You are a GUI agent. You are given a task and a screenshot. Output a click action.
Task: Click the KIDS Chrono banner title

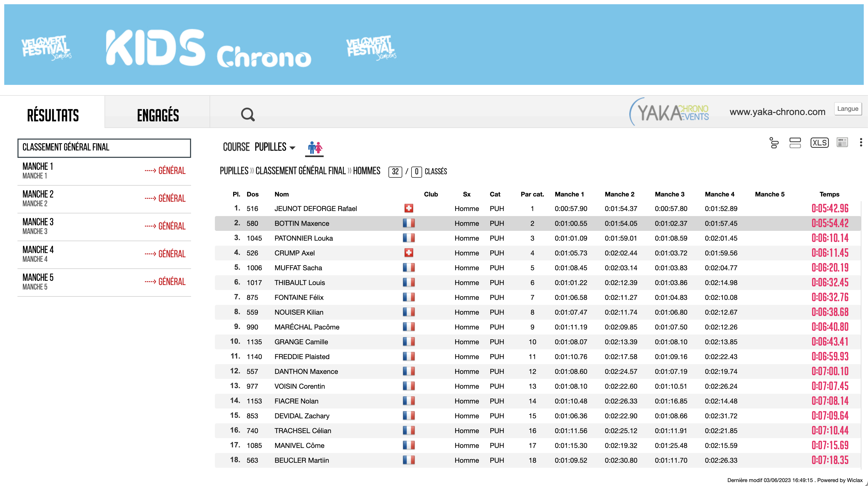(208, 48)
